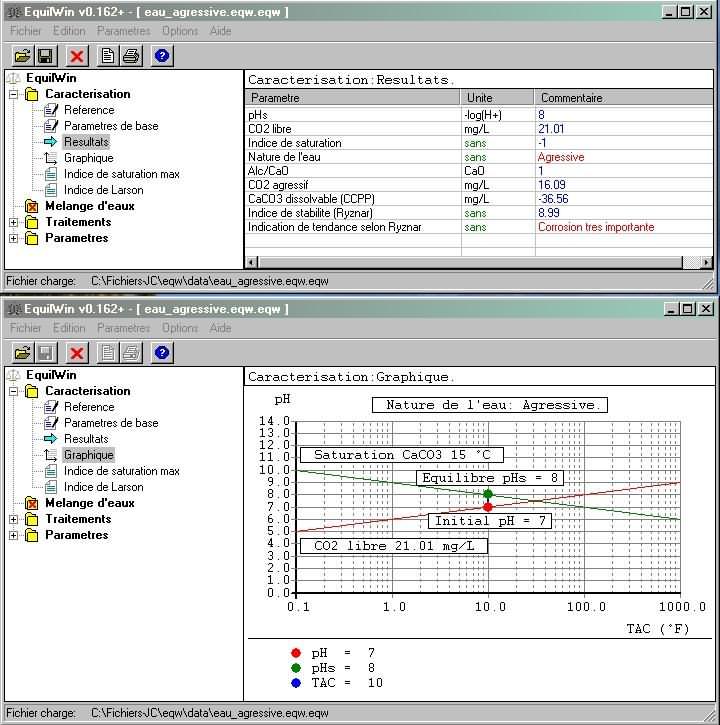Click red X delete icon in top window
This screenshot has width=720, height=725.
pyautogui.click(x=77, y=56)
